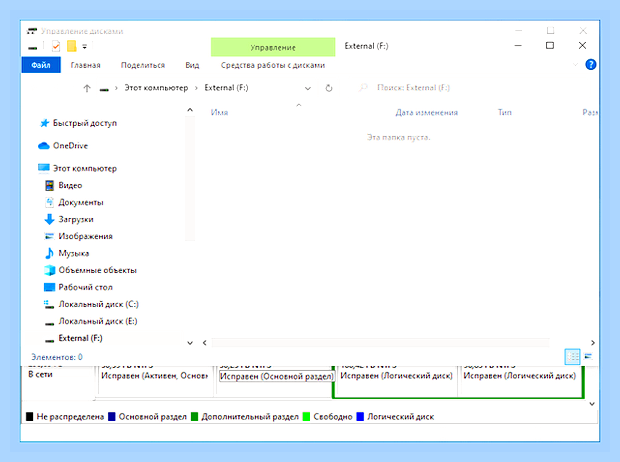Click navigation pane scroll down arrow
620x462 pixels.
pos(190,343)
